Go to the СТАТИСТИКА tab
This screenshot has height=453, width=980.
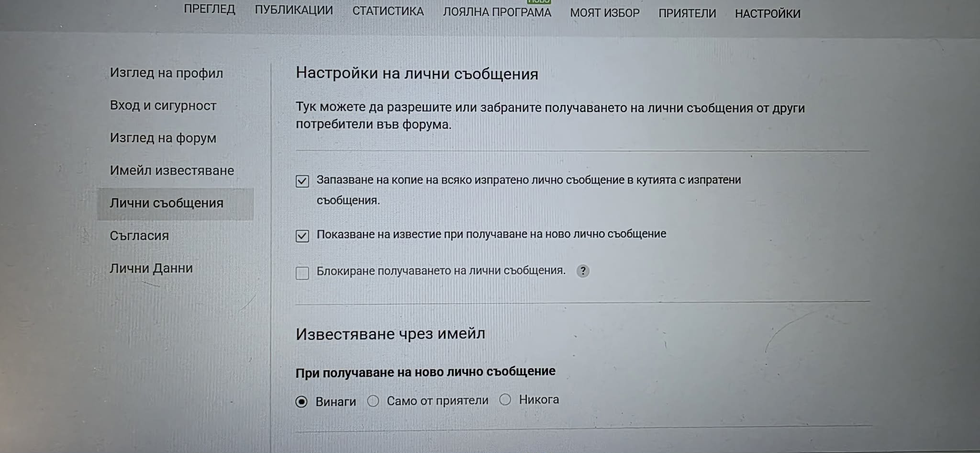(x=388, y=11)
